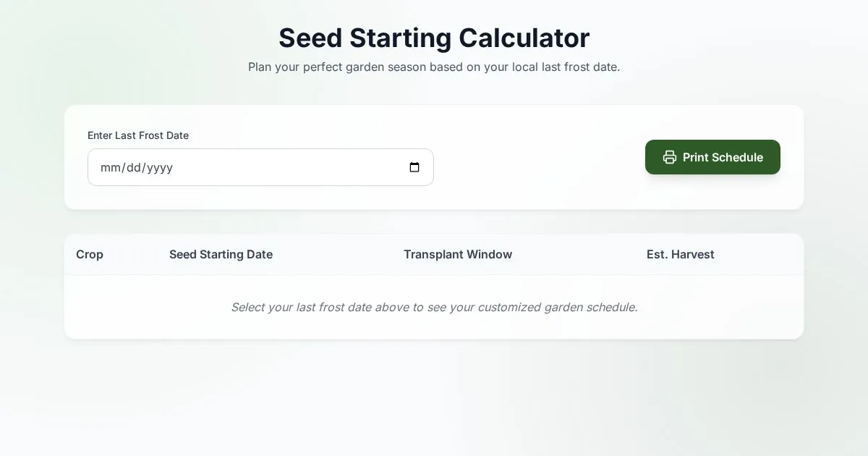Screen dimensions: 868x456
Task: Click the printer icon on Print Schedule
Action: 670,157
